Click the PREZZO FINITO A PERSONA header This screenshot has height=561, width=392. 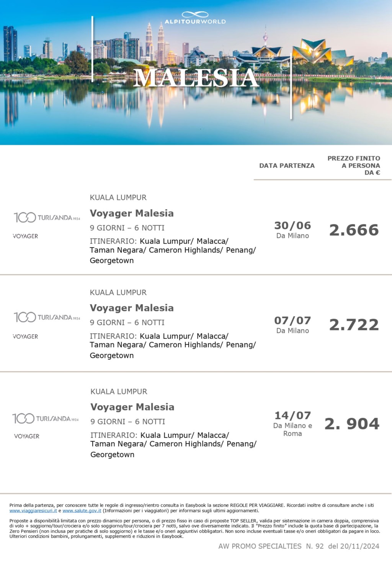[354, 165]
